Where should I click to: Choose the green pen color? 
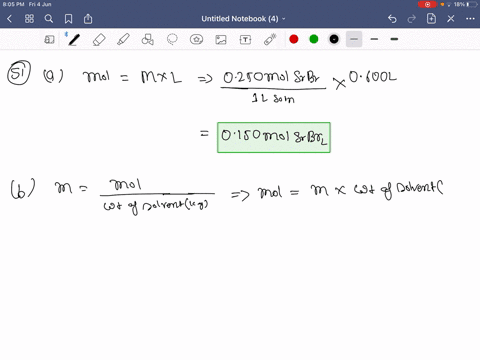314,39
